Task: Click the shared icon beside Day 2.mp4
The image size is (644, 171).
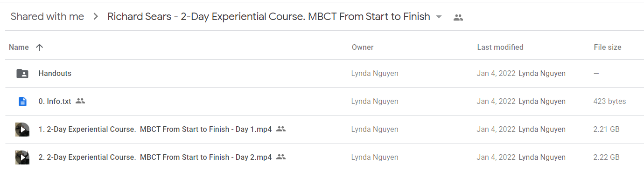Action: click(x=280, y=157)
